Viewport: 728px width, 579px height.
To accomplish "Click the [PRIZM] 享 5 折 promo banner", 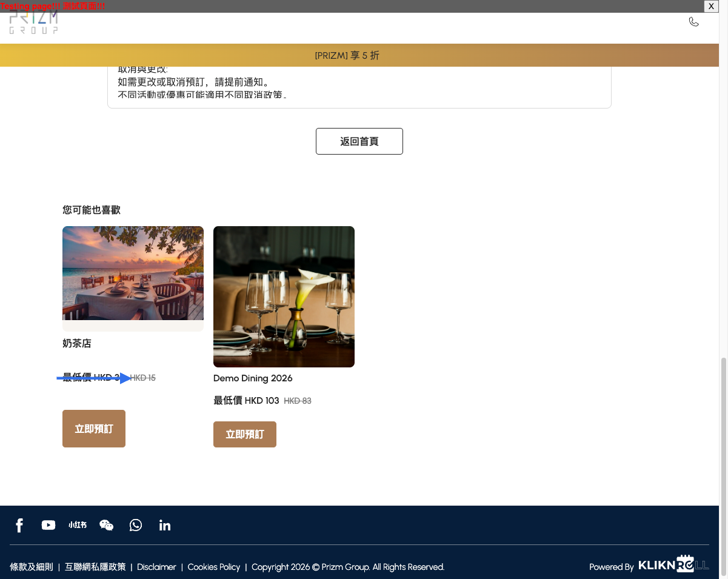I will [359, 55].
